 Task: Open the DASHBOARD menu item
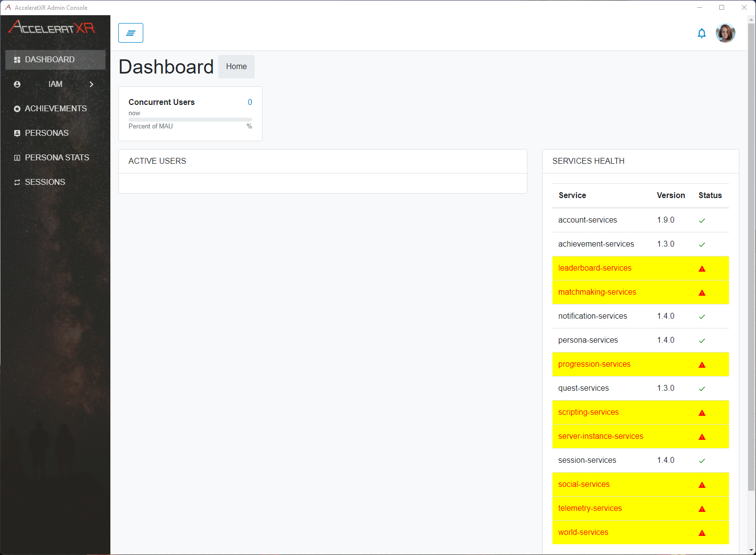coord(55,60)
